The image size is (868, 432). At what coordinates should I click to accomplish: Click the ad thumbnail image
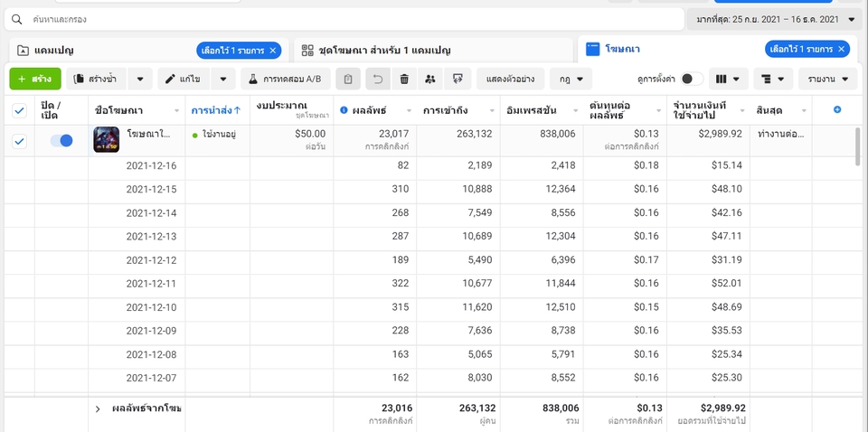tap(107, 140)
